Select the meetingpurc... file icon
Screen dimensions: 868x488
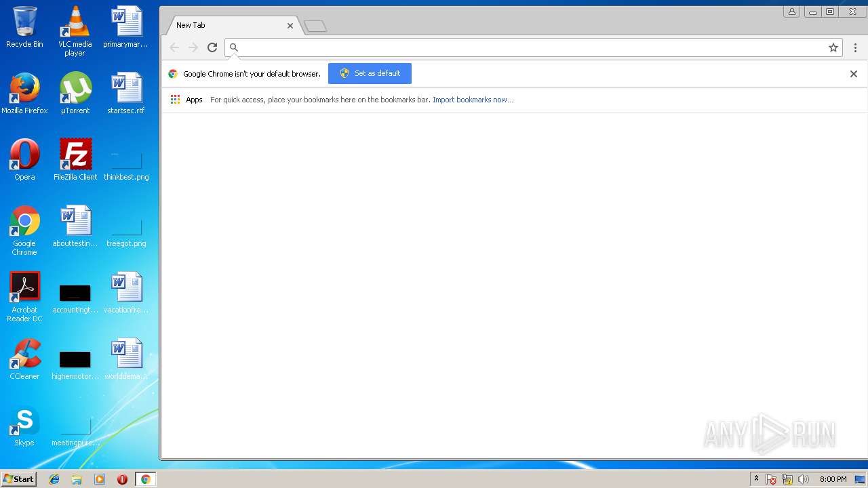click(75, 432)
